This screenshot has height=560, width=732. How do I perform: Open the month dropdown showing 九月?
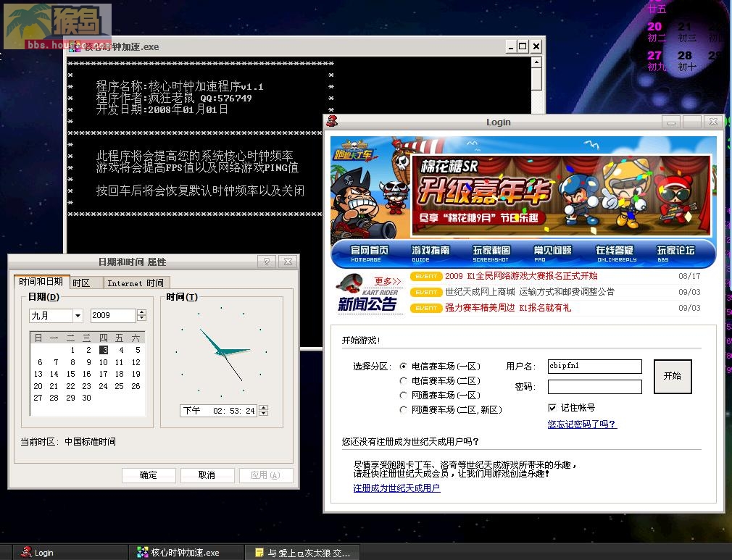78,316
